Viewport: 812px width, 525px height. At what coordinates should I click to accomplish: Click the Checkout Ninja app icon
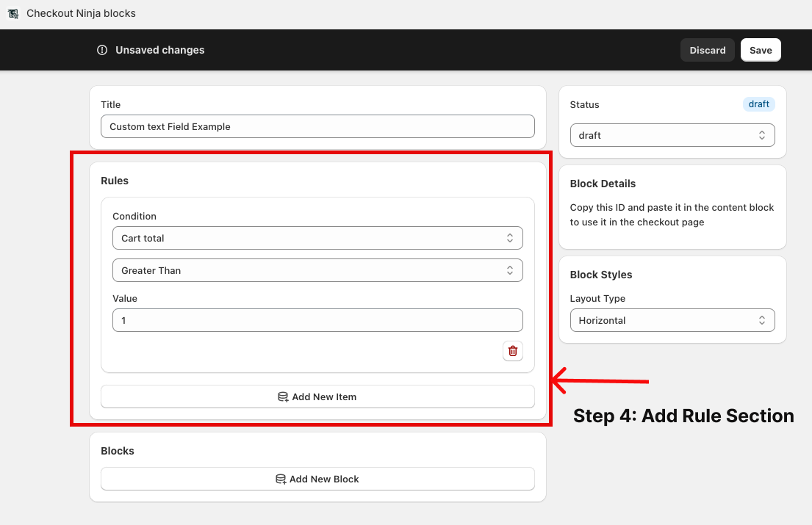click(x=12, y=13)
